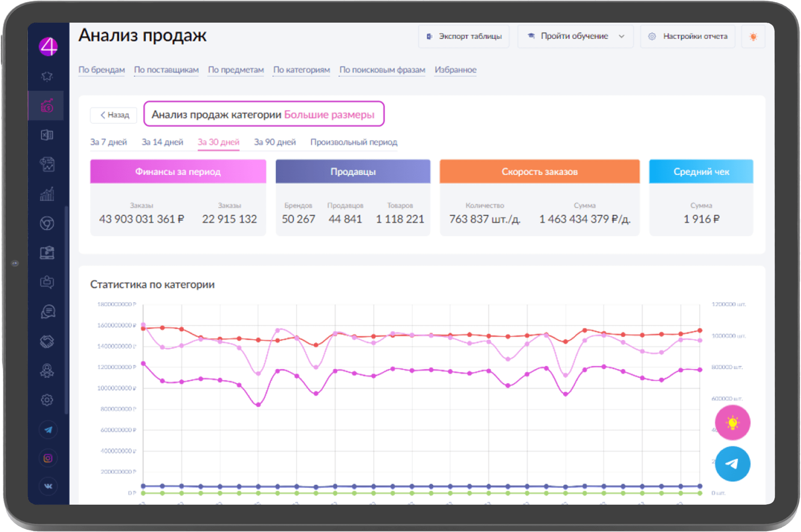The width and height of the screenshot is (801, 532).
Task: Open the browser extension icon in the sidebar
Action: pyautogui.click(x=48, y=223)
